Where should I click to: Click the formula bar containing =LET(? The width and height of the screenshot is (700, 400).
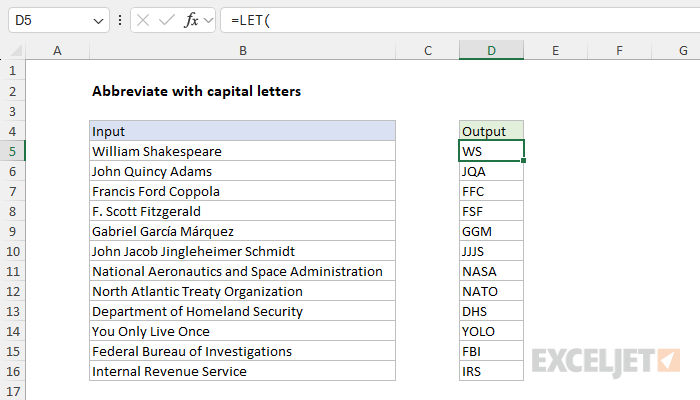click(460, 20)
